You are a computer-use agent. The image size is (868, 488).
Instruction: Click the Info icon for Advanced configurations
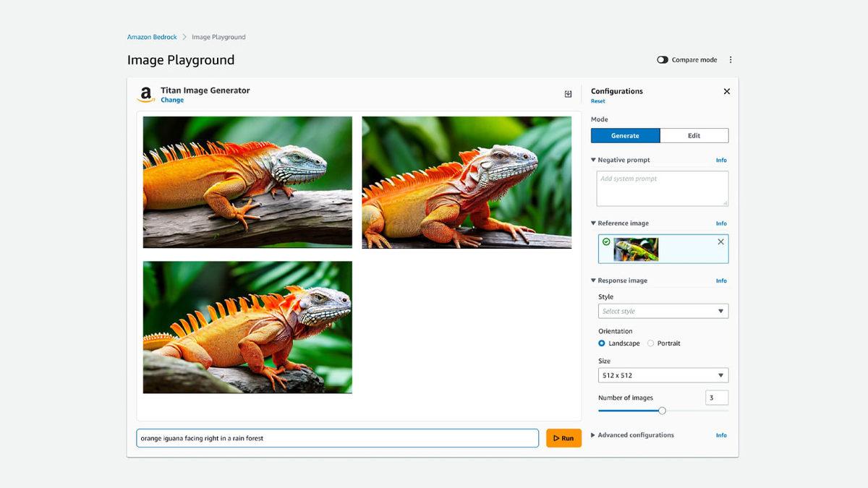point(721,435)
